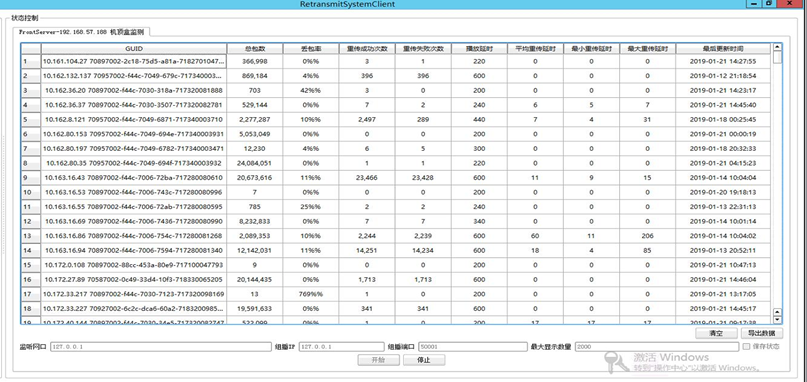Click the 重传失败次数 column header
The width and height of the screenshot is (807, 382).
[423, 48]
